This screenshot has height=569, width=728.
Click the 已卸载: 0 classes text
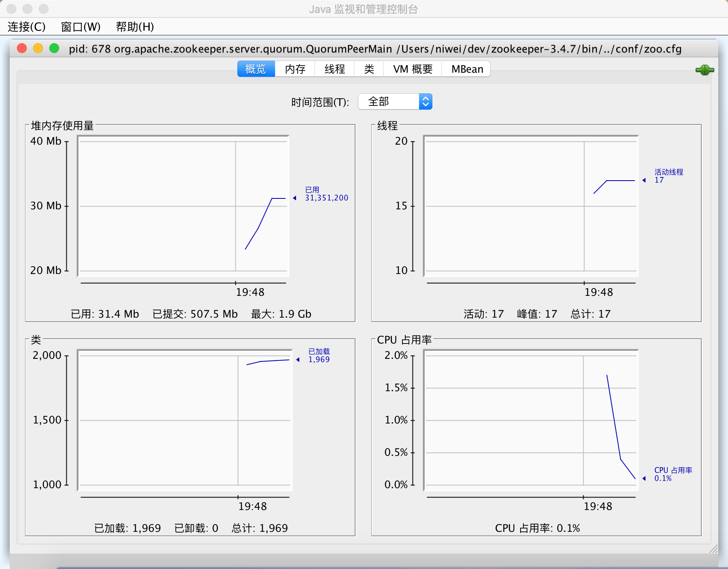pyautogui.click(x=196, y=528)
